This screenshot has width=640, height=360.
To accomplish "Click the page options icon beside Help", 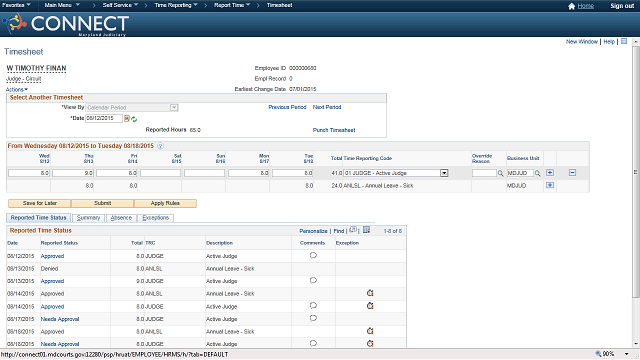I will coord(624,41).
